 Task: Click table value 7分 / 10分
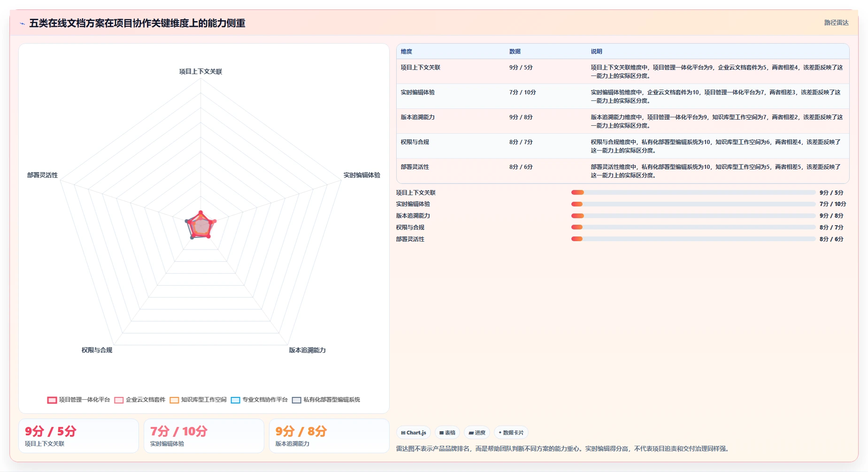pyautogui.click(x=522, y=92)
